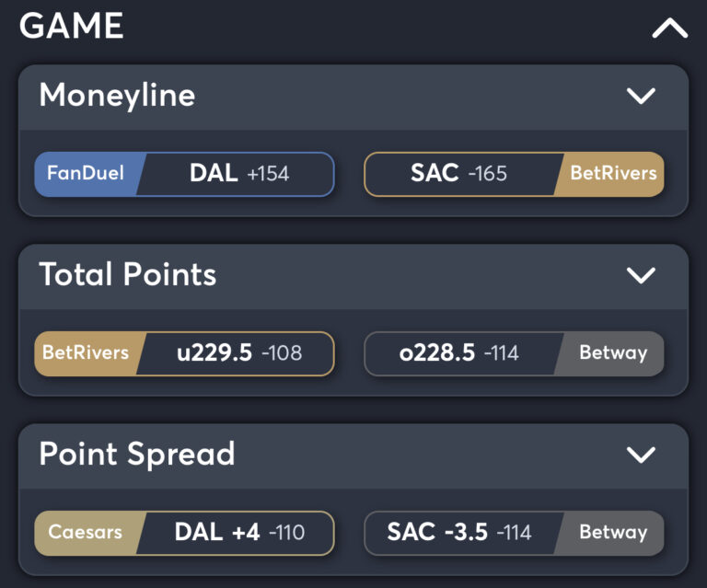707x588 pixels.
Task: Choose the DAL +4 -110 spread
Action: (x=238, y=533)
